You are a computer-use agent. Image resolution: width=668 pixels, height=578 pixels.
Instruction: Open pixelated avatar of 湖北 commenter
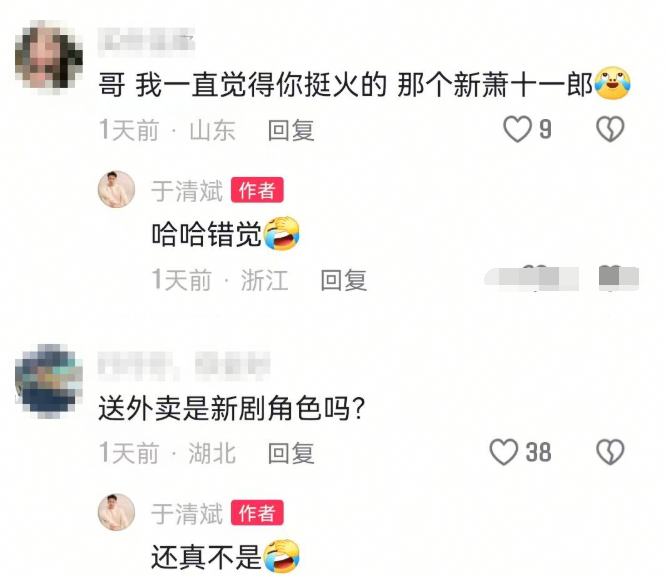[49, 380]
